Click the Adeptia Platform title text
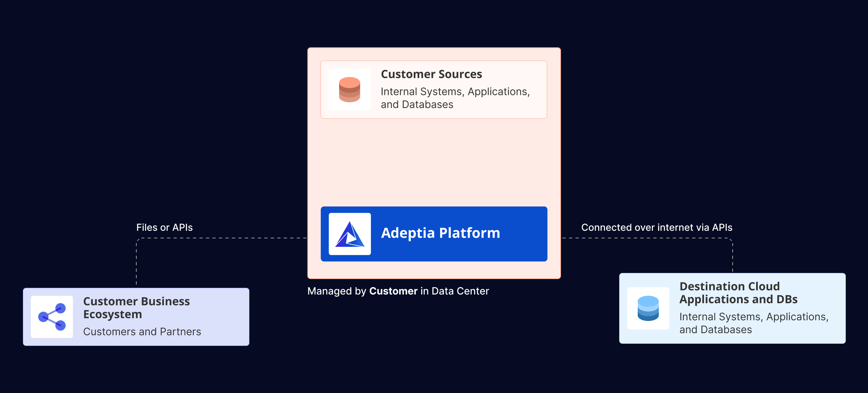Viewport: 868px width, 393px height. (x=440, y=233)
